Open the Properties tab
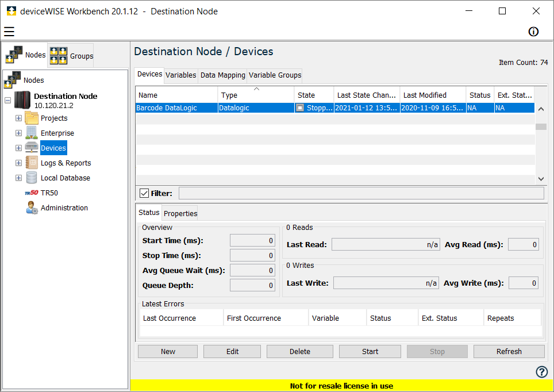This screenshot has width=554, height=392. 180,213
